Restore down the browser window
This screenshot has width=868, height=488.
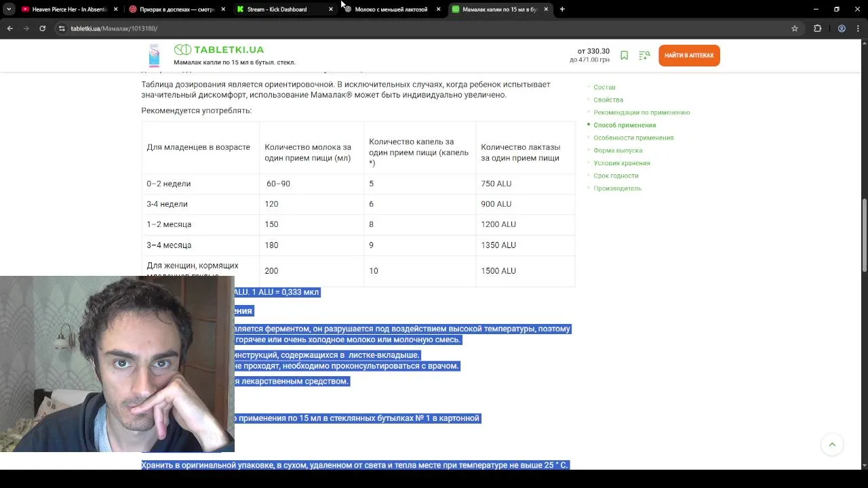tap(837, 9)
